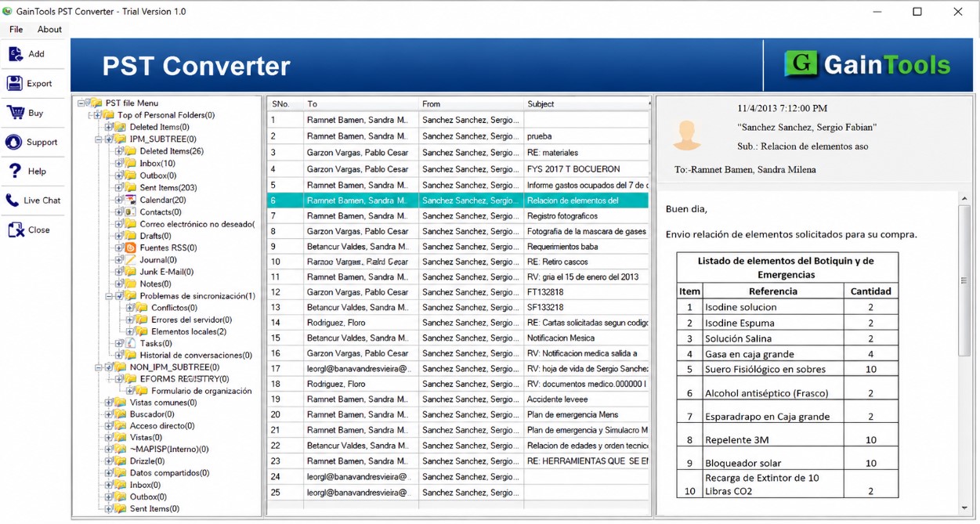Start a Live Chat via the phone icon

click(x=13, y=201)
